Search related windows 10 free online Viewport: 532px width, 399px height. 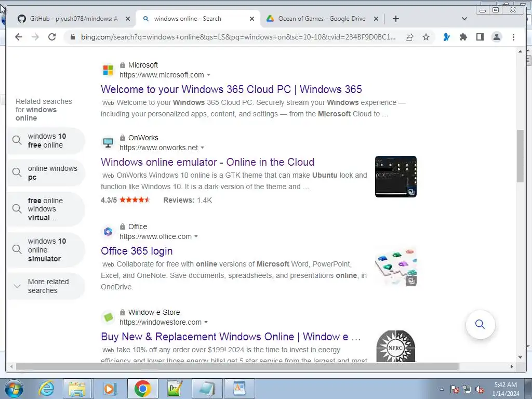pos(46,140)
